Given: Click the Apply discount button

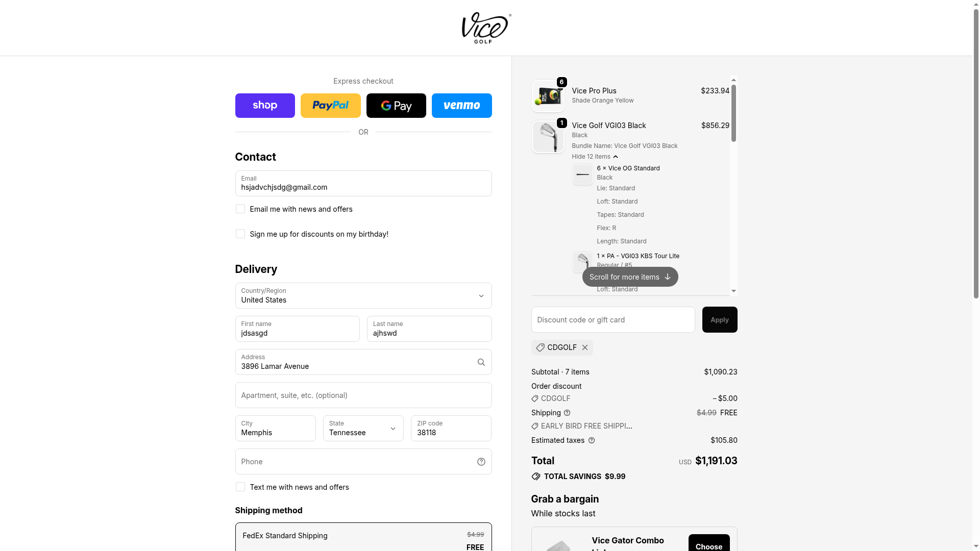Looking at the screenshot, I should [x=719, y=320].
